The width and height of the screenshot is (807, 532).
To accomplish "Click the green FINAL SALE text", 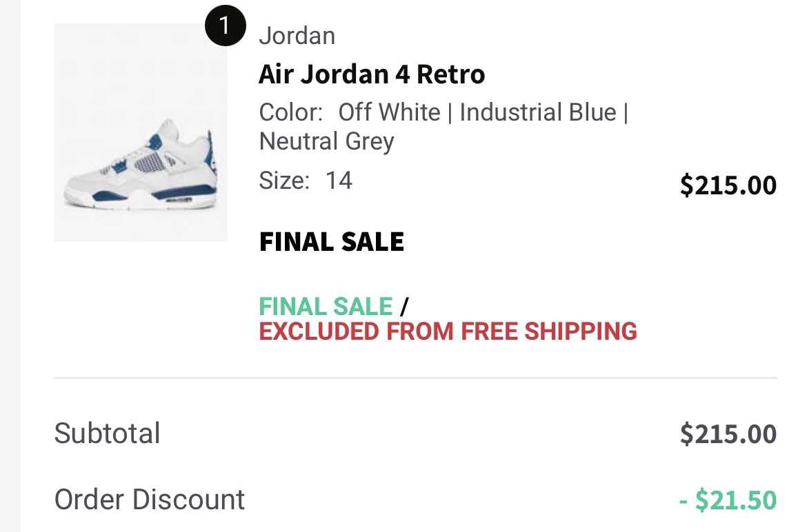I will coord(326,306).
